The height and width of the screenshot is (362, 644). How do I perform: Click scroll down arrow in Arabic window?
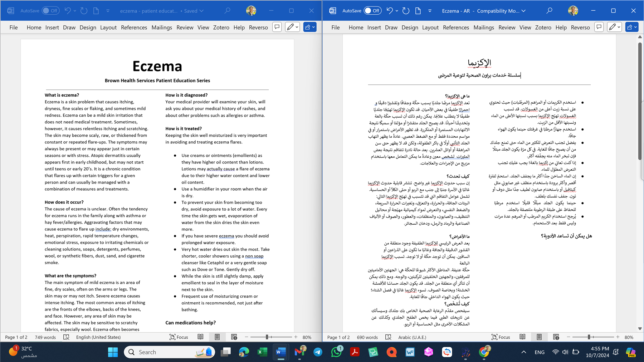[640, 328]
